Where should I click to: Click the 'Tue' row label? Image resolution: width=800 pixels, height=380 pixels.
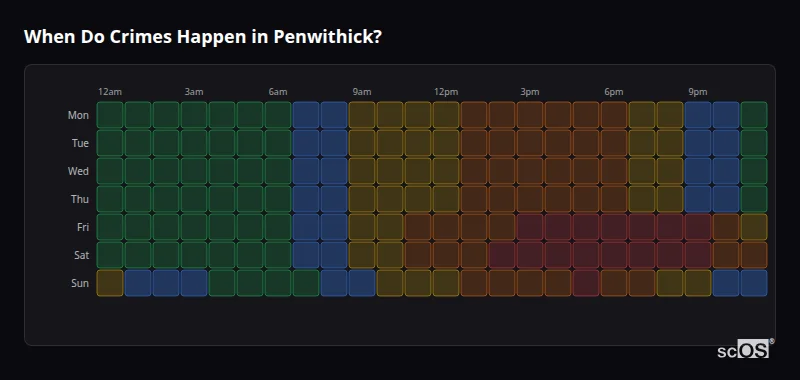click(x=80, y=143)
